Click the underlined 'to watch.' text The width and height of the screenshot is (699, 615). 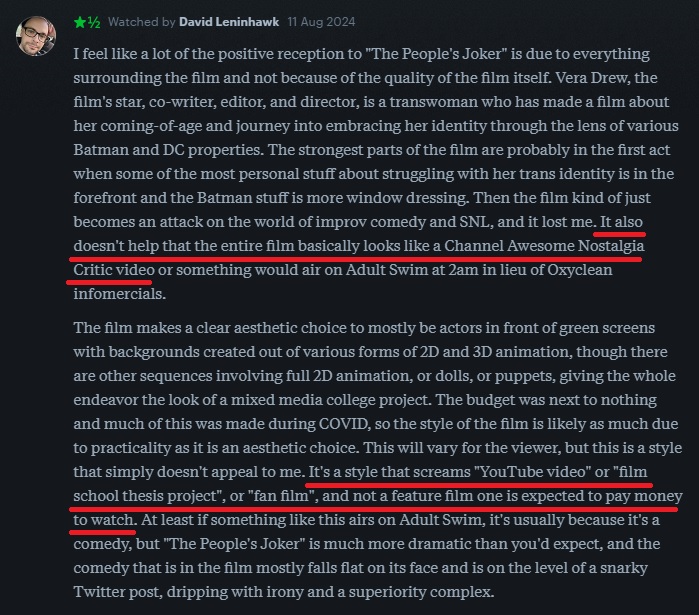point(105,520)
